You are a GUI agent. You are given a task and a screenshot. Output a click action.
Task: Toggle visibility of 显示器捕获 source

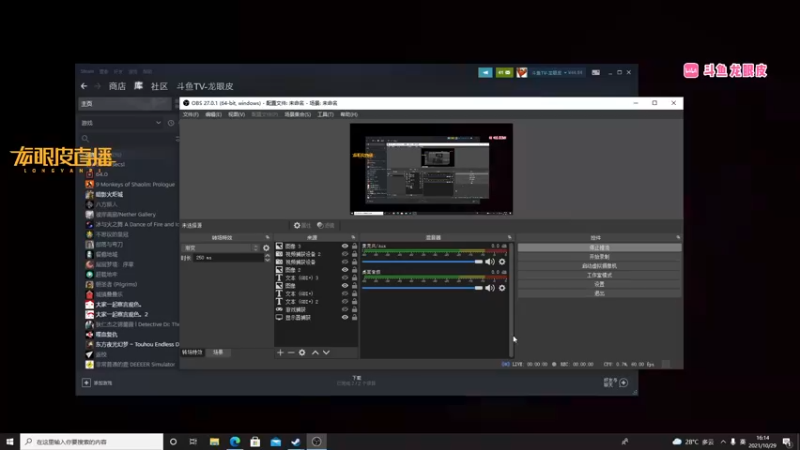click(x=345, y=317)
